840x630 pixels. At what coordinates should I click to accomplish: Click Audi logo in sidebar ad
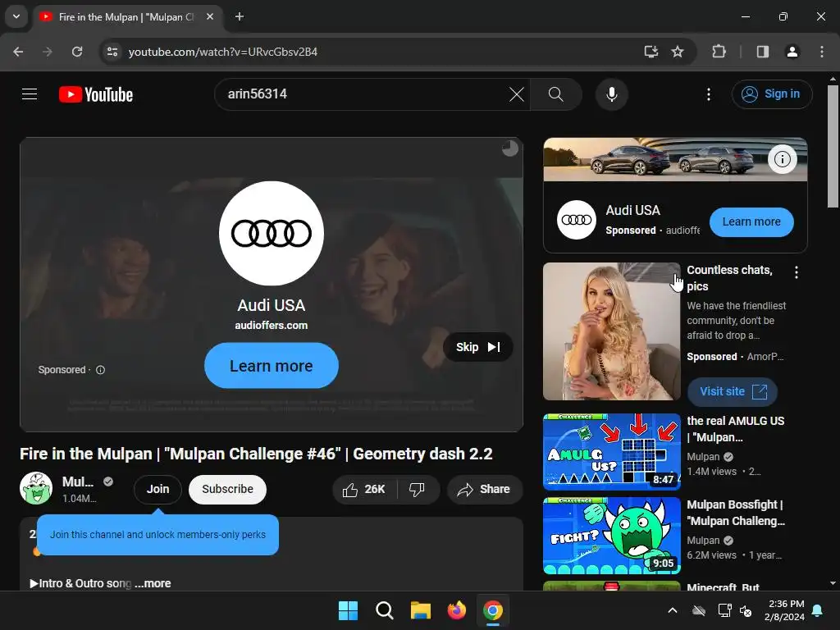(577, 220)
